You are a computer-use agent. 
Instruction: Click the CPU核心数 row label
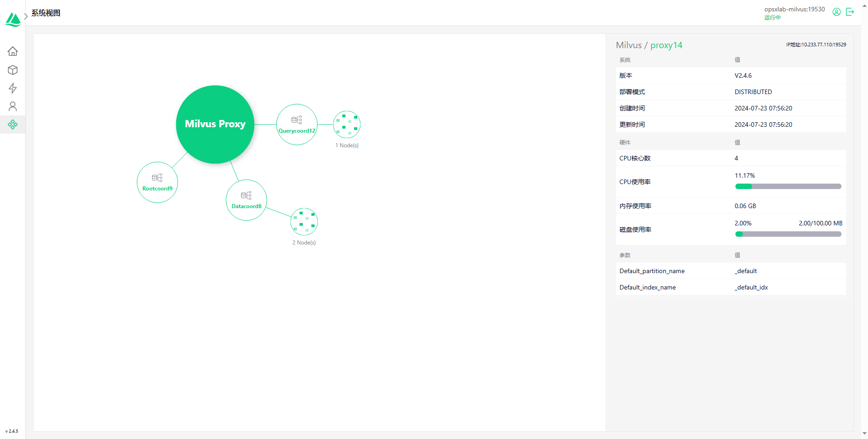(635, 158)
